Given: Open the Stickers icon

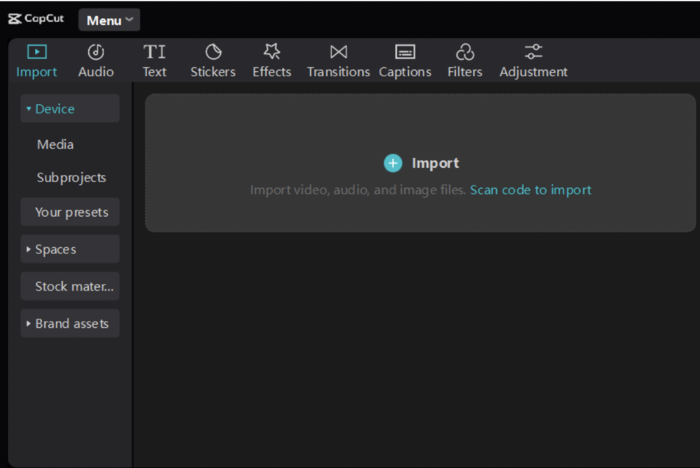Looking at the screenshot, I should tap(213, 52).
